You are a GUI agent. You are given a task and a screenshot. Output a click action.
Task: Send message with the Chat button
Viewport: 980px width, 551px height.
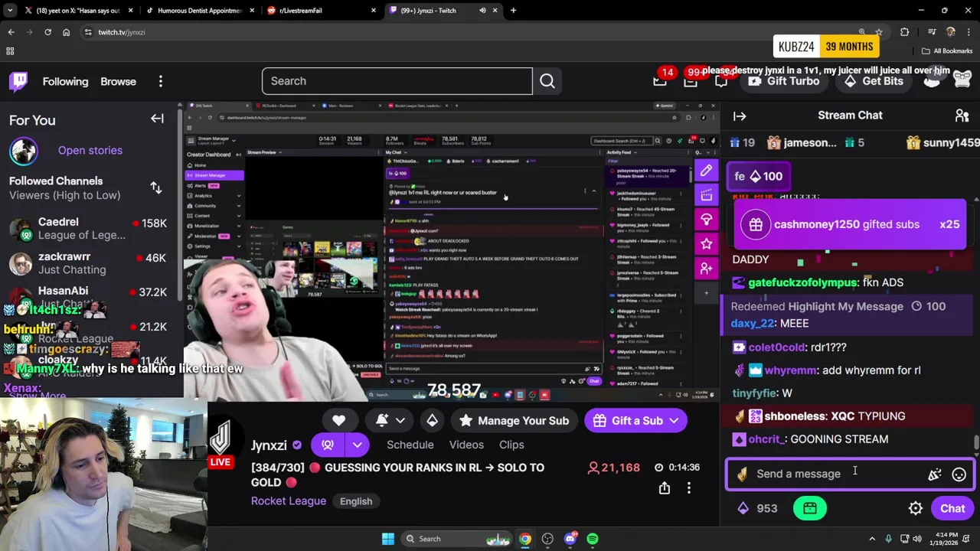tap(952, 508)
